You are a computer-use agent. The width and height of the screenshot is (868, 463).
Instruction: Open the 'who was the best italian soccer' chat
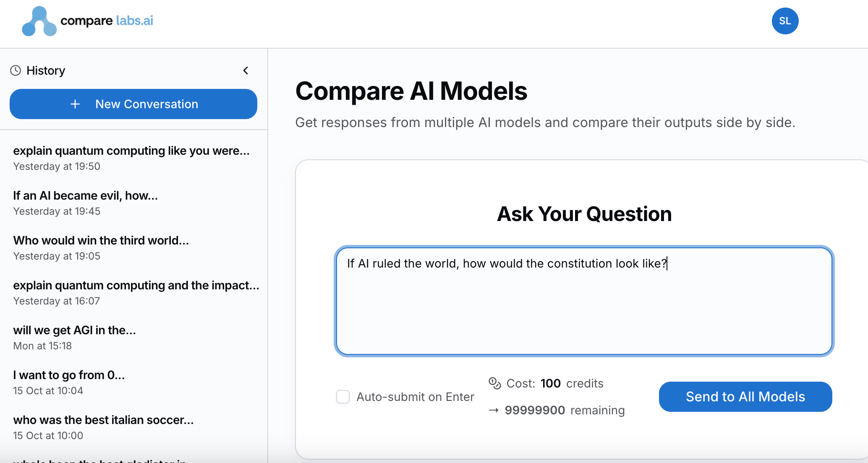click(103, 420)
